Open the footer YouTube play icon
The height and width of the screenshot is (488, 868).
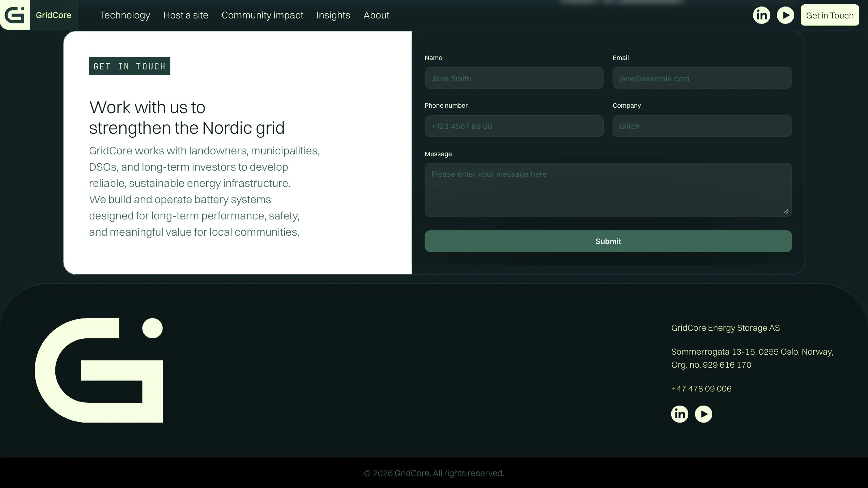(703, 414)
